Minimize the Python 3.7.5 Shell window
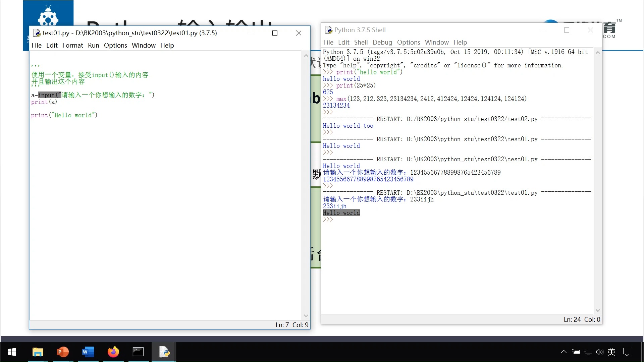 tap(543, 30)
